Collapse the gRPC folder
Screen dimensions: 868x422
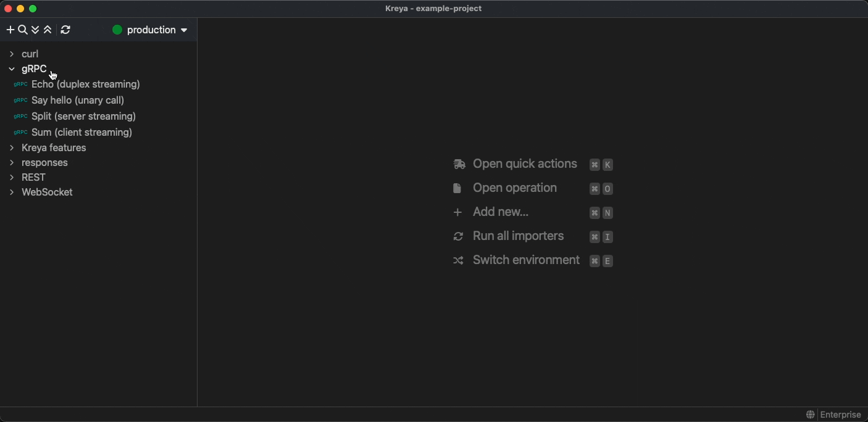[x=12, y=69]
